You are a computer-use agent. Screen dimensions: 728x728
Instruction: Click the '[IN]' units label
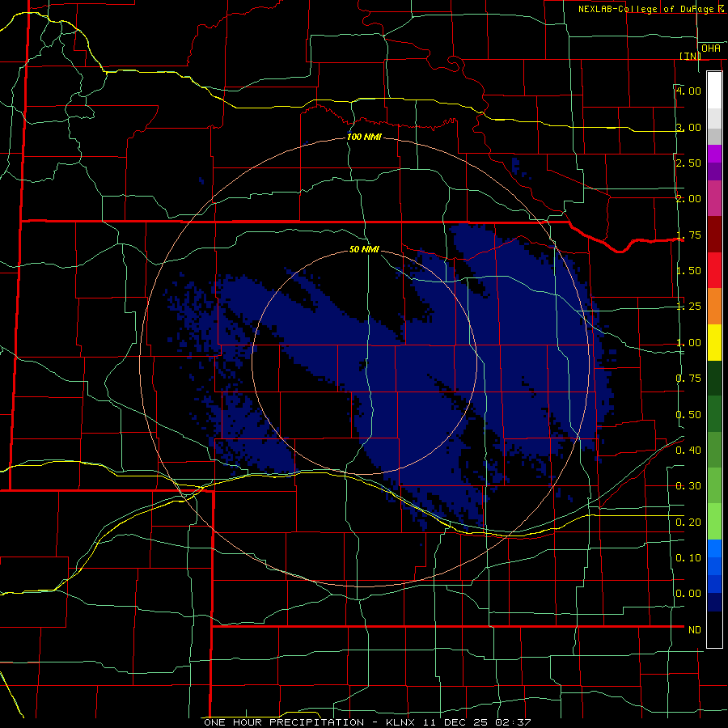[691, 56]
